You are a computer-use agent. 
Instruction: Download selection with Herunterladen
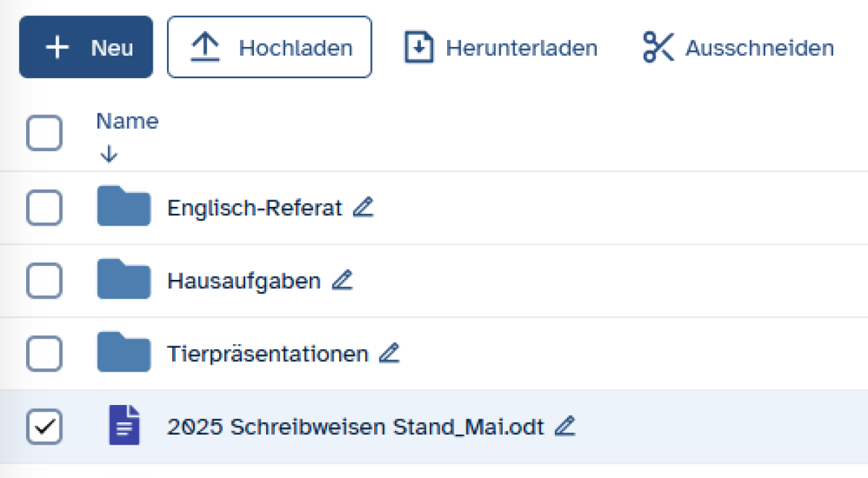(x=501, y=48)
